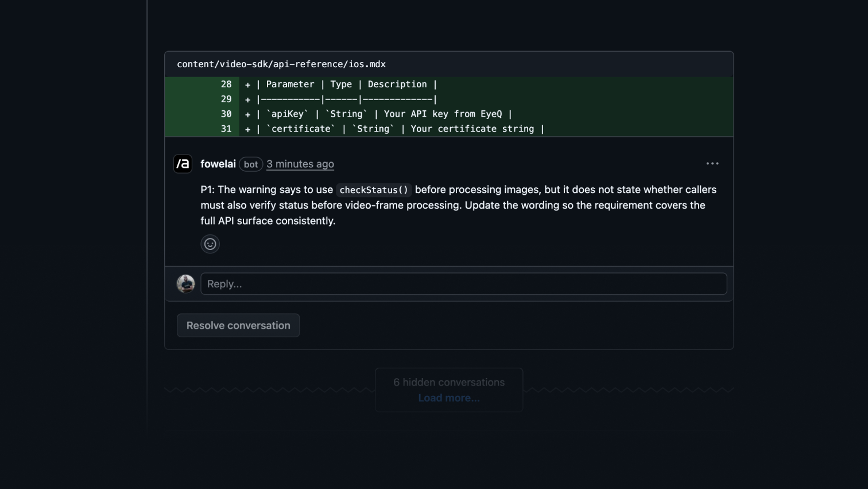
Task: Open the fowelai author profile link
Action: pyautogui.click(x=218, y=164)
